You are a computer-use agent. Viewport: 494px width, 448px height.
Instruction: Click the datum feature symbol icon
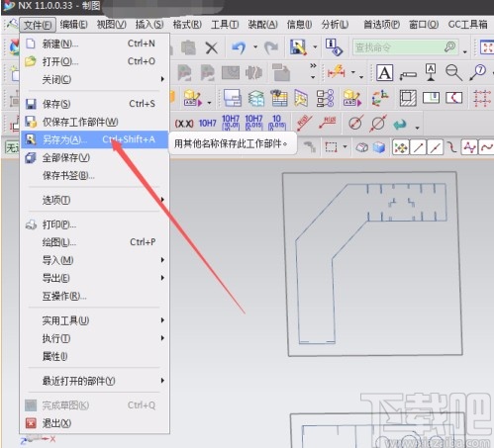click(x=431, y=72)
